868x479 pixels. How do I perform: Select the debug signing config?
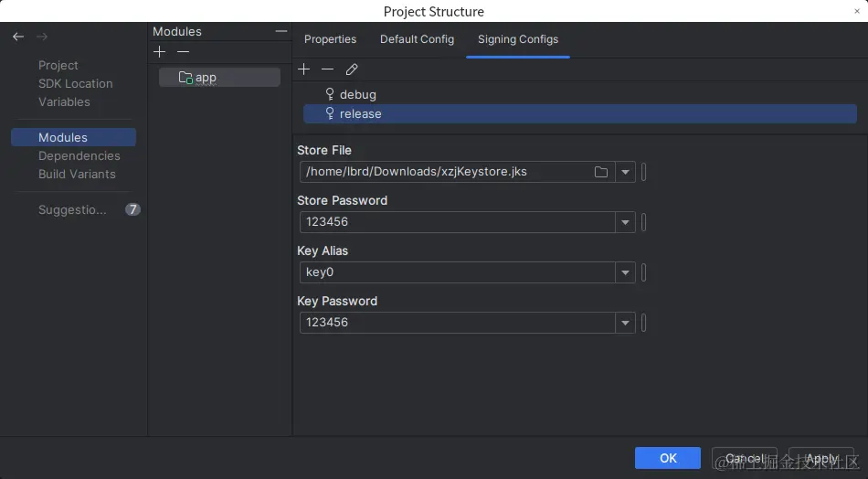pyautogui.click(x=357, y=94)
